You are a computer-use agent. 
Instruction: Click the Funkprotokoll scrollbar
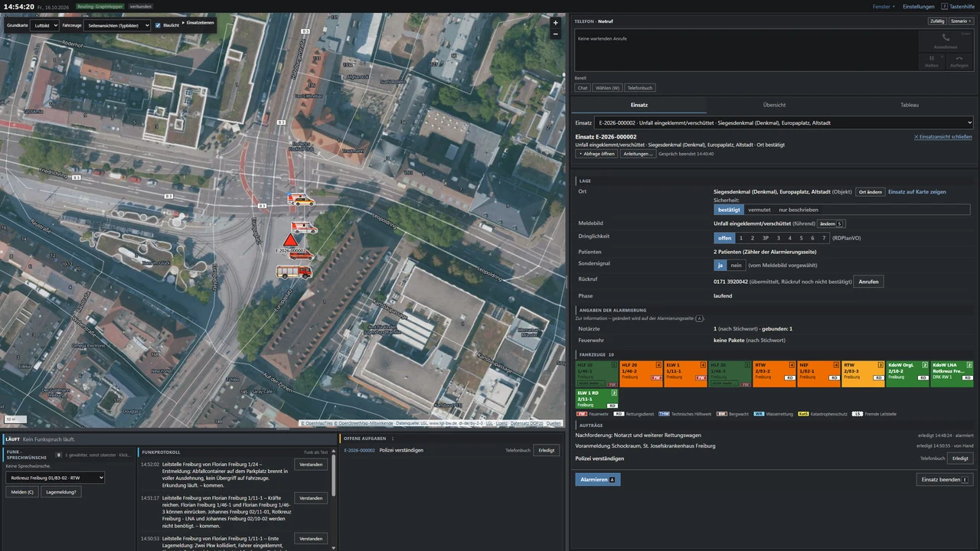pyautogui.click(x=333, y=474)
